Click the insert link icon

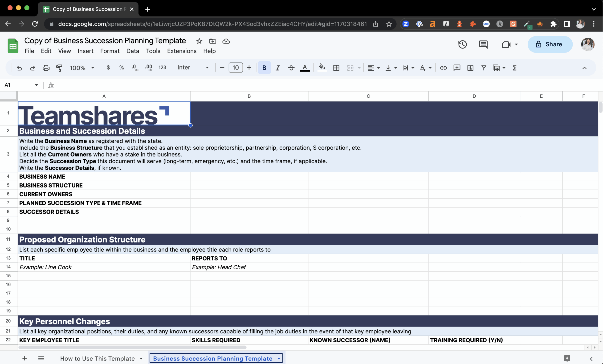point(443,68)
